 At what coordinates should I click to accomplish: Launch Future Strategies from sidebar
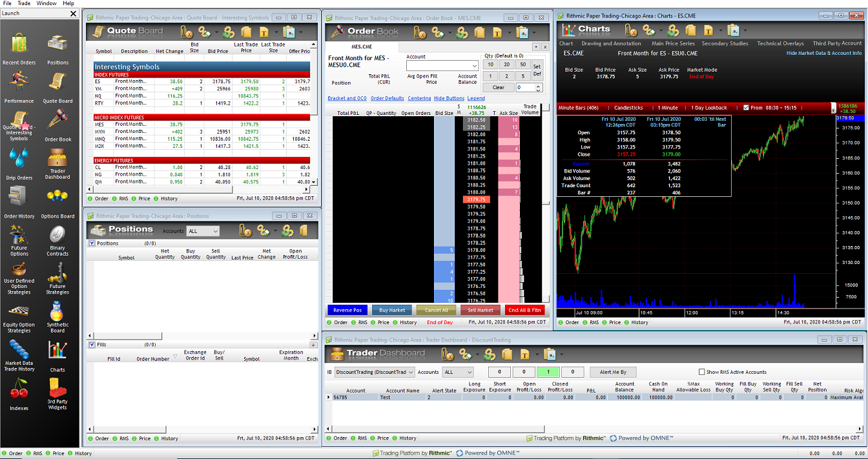click(x=57, y=272)
